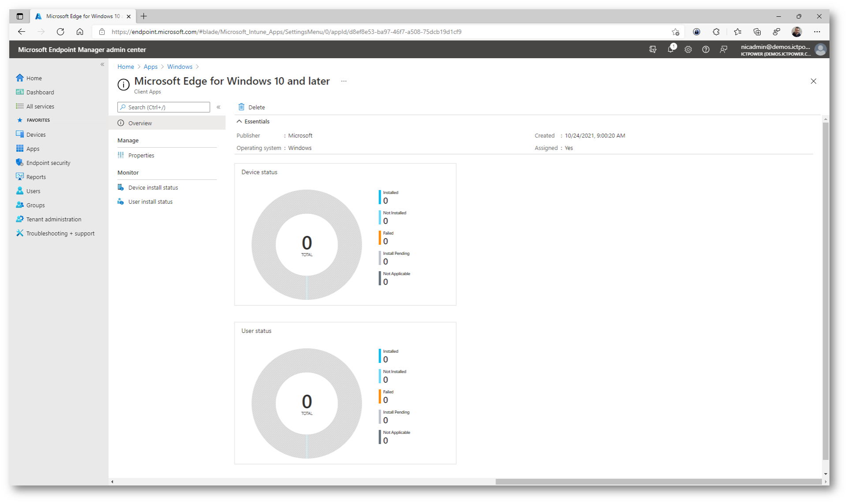Screen dimensions: 848x504
Task: Collapse the left navigation sidebar
Action: 102,64
